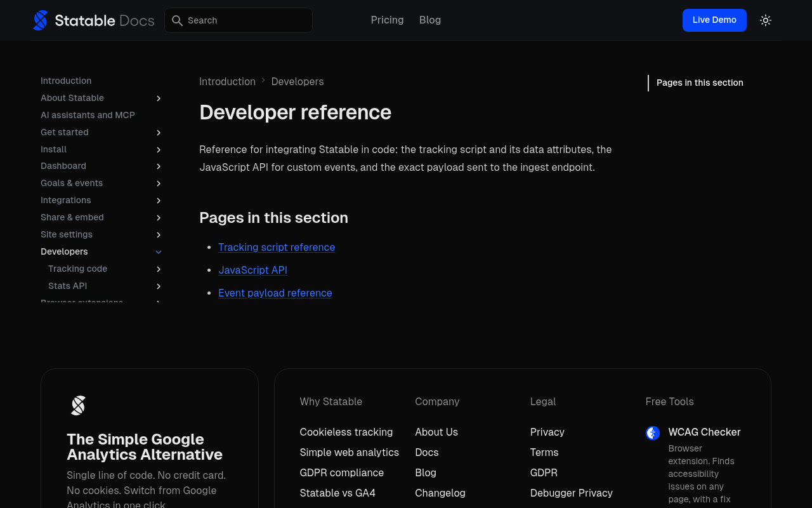Click the search magnifier icon
The height and width of the screenshot is (508, 812).
177,20
